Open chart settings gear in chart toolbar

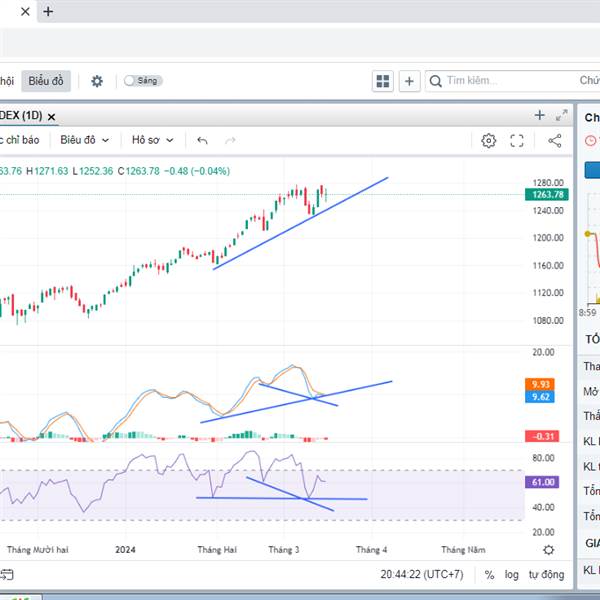click(x=488, y=141)
